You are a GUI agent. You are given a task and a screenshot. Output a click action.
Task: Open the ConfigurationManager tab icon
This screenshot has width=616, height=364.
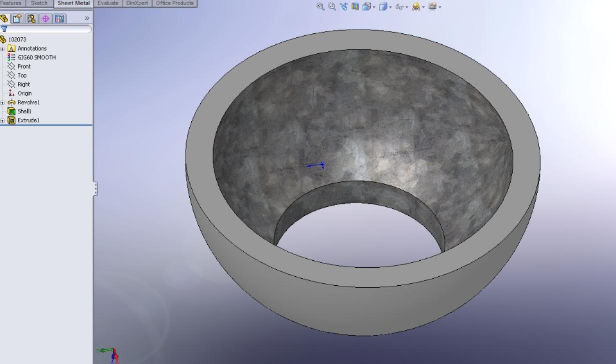click(31, 19)
